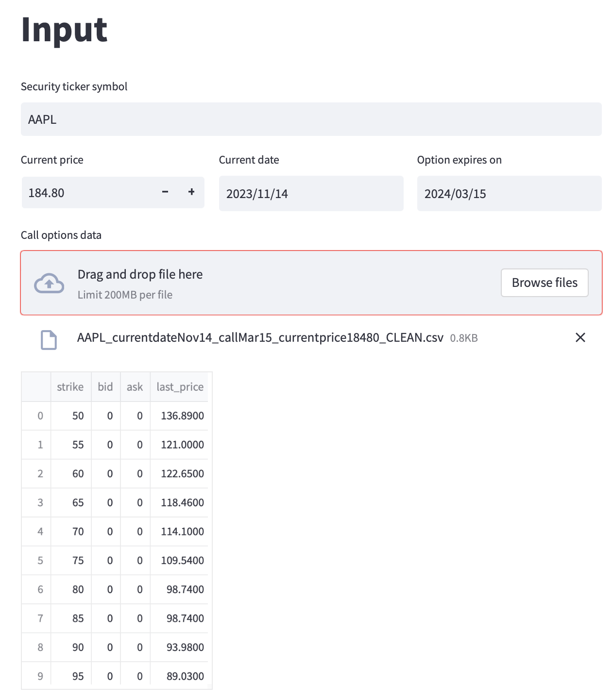Click the Input page heading
The height and width of the screenshot is (700, 613).
coord(64,30)
